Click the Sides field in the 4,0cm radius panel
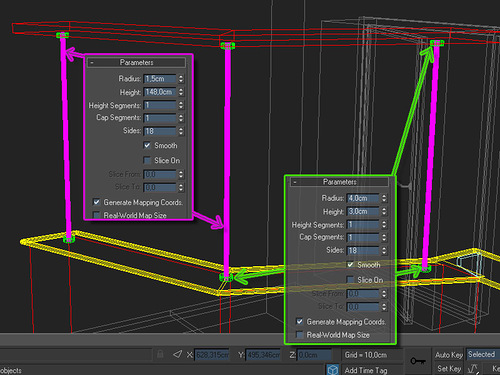Viewport: 500px width, 375px height. 363,250
